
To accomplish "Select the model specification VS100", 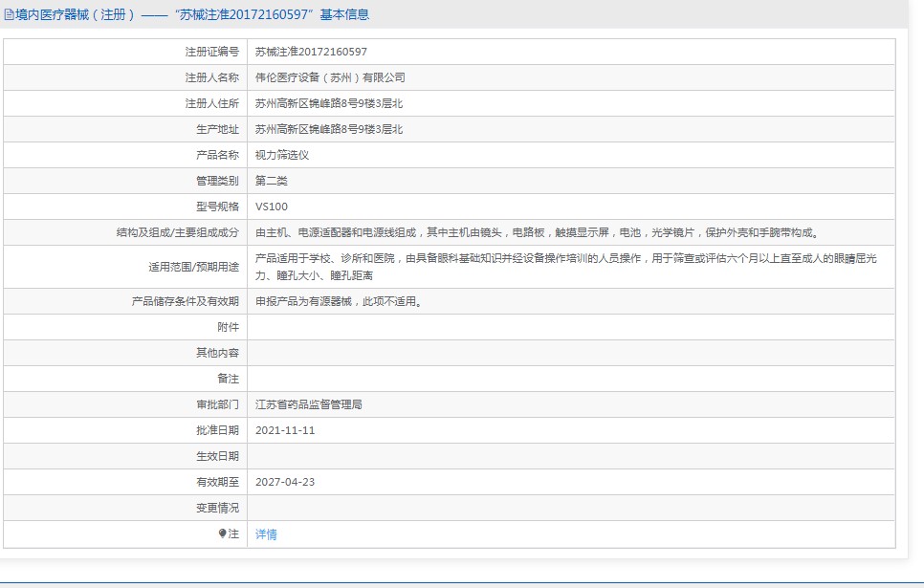I will [x=272, y=207].
